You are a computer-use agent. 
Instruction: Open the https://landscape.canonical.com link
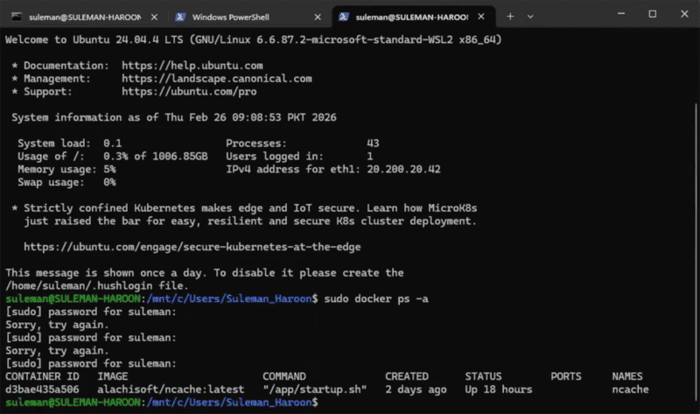pyautogui.click(x=217, y=79)
